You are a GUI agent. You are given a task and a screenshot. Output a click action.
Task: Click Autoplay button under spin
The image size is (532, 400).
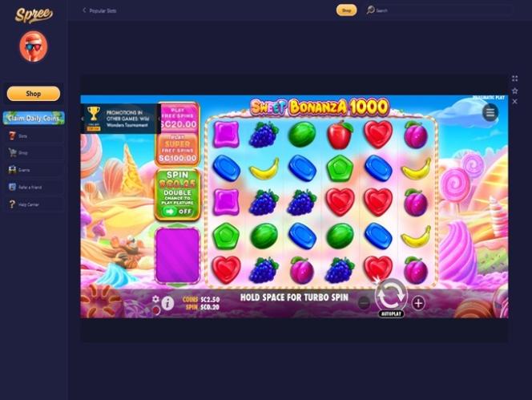click(x=391, y=313)
